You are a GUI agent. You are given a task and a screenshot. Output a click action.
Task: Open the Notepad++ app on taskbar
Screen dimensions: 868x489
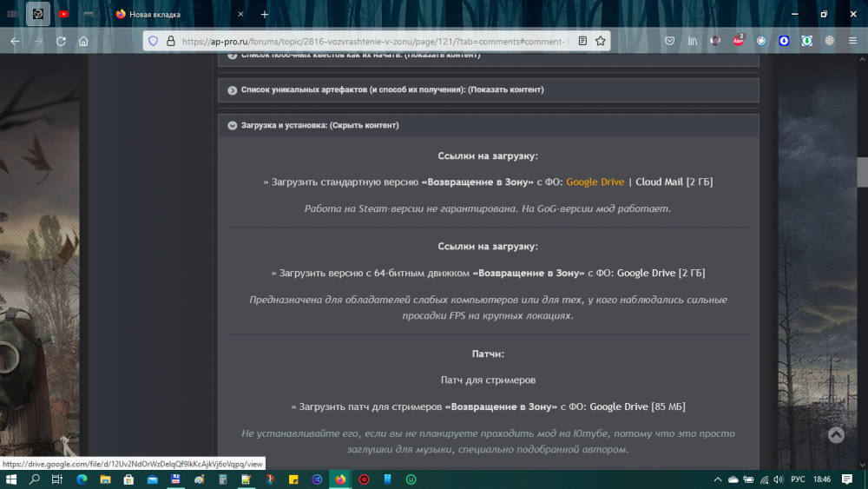pos(247,479)
